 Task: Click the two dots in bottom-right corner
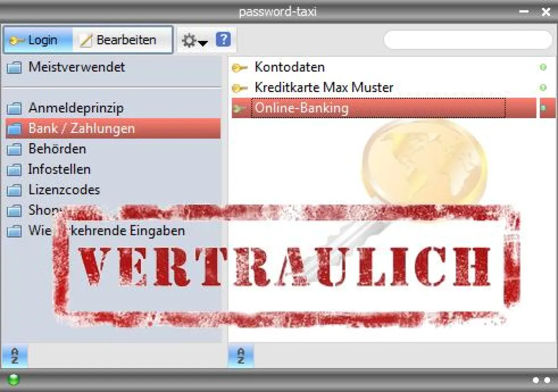tap(541, 380)
